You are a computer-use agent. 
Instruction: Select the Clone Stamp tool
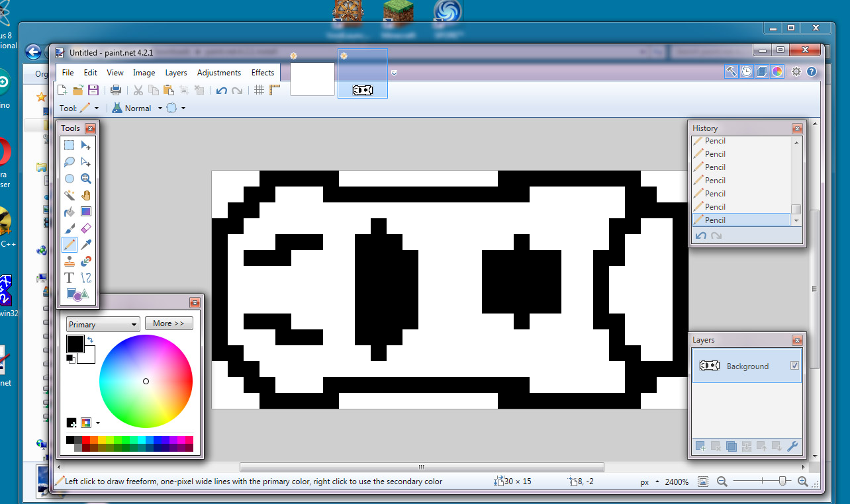pyautogui.click(x=69, y=261)
